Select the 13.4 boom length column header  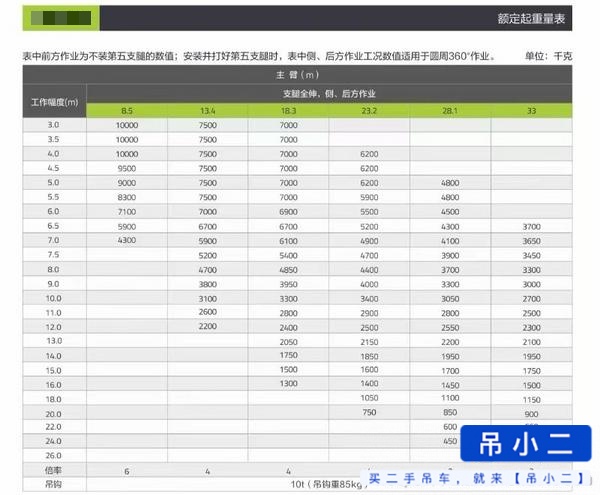pos(207,111)
